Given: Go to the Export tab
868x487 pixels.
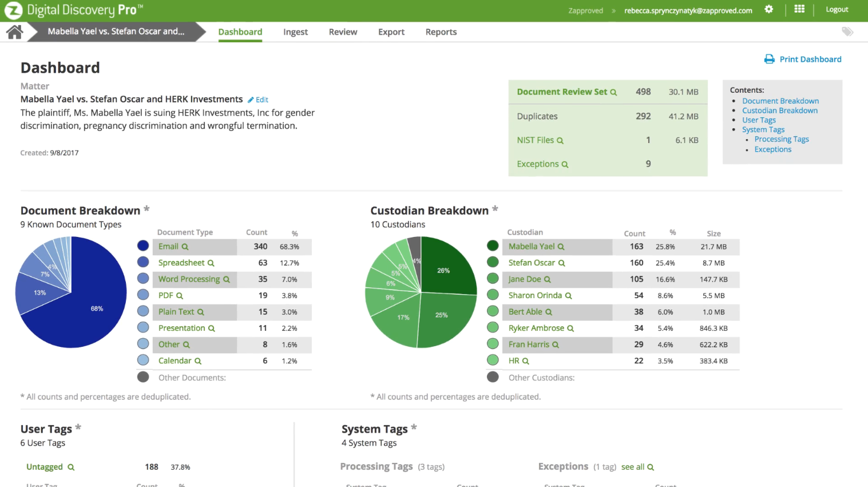Looking at the screenshot, I should click(391, 32).
